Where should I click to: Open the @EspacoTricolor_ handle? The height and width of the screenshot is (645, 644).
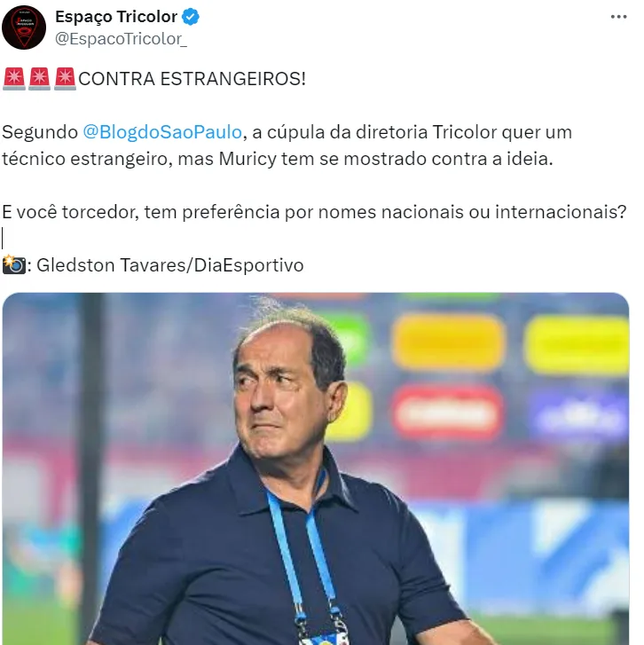pos(121,39)
